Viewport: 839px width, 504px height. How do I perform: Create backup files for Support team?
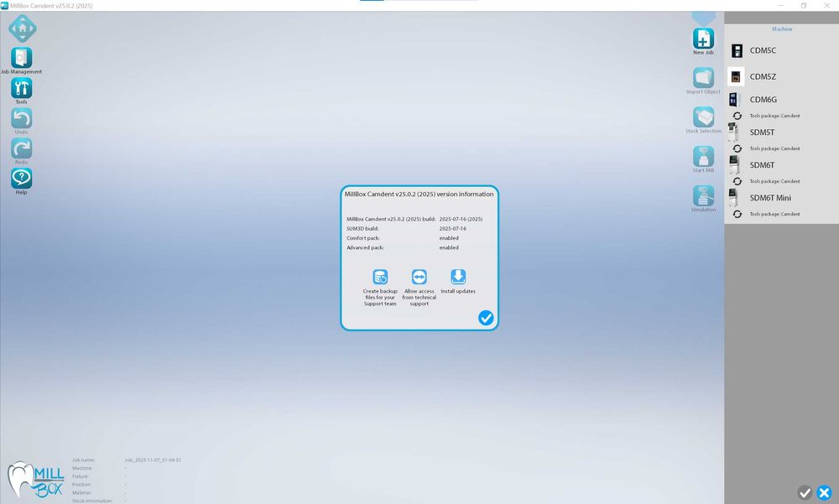point(380,277)
